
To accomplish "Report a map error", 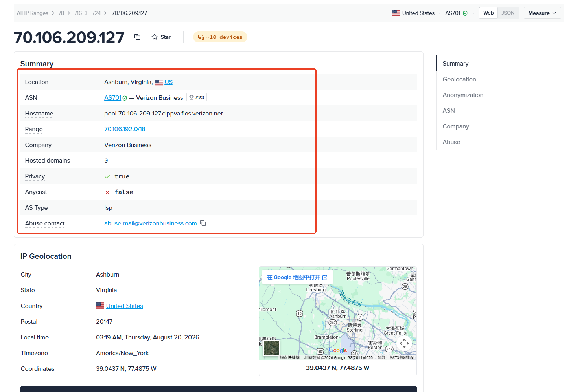I will 402,358.
